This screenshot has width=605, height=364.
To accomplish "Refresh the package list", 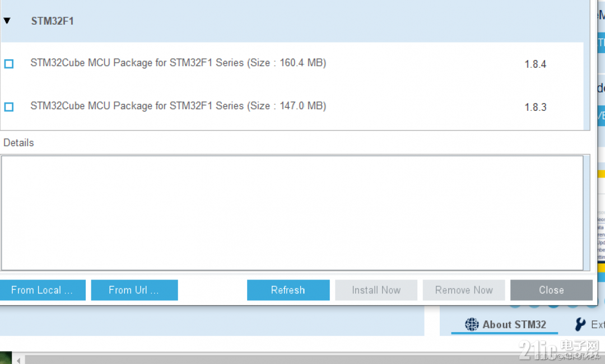I will [288, 290].
